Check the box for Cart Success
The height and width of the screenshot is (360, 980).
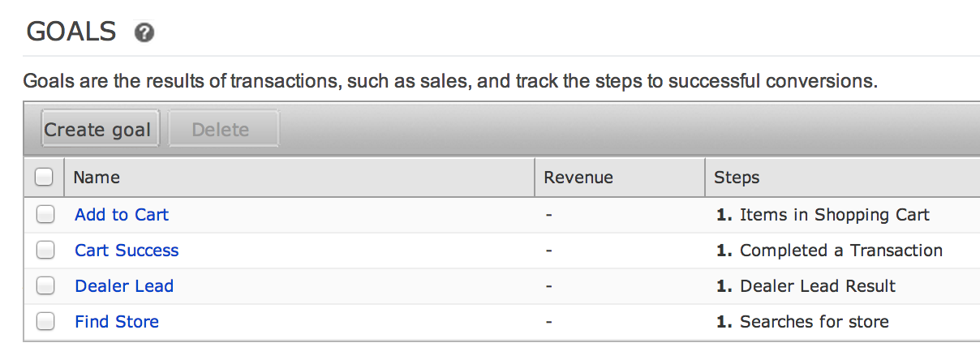pos(45,251)
